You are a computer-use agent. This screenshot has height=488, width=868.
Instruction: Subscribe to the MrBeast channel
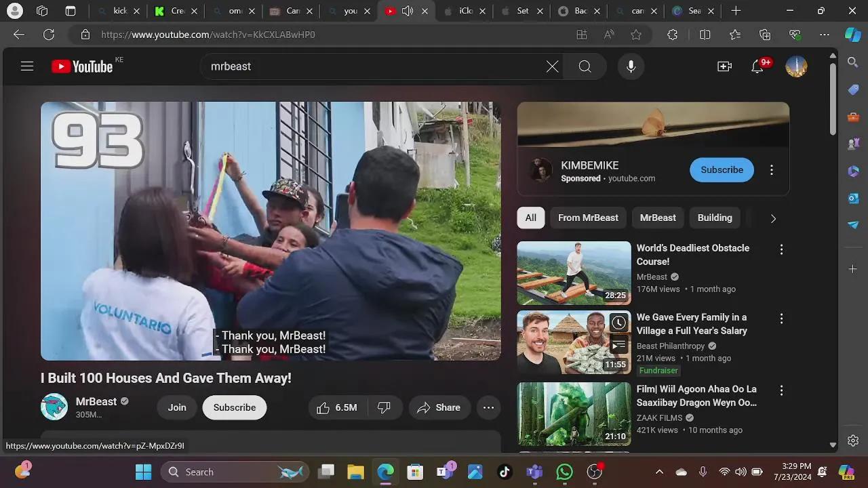click(235, 407)
